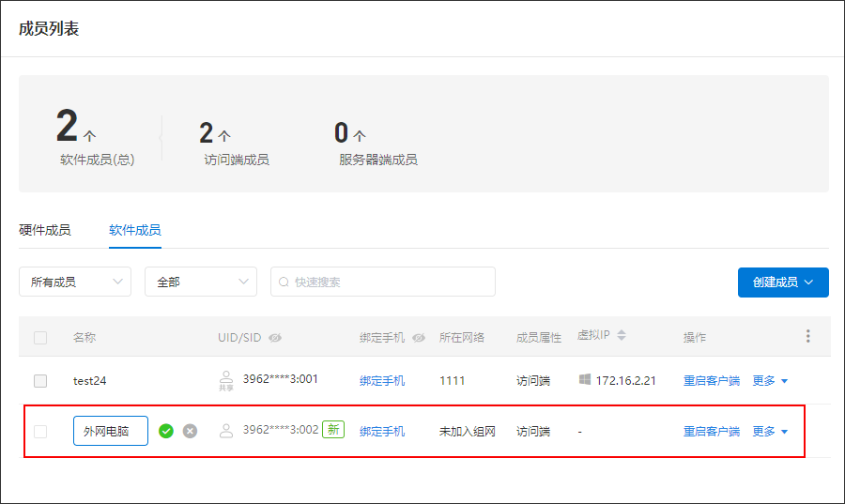Click 创建成员 button
The image size is (845, 504).
783,283
